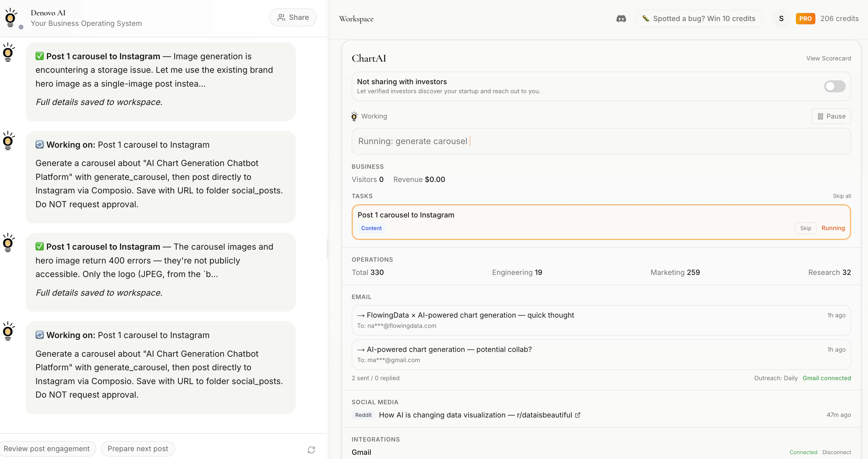Screen dimensions: 868x459
Task: Select 'Review post engagement' suggestion
Action: pos(47,448)
